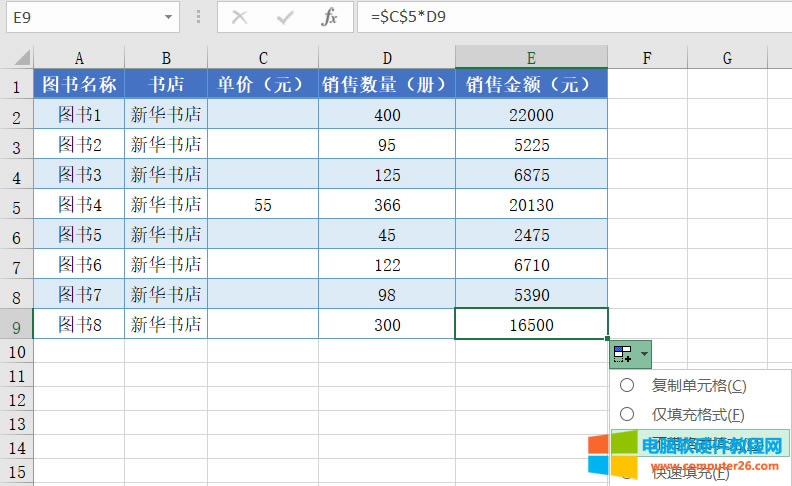The image size is (792, 486).
Task: Select column C header
Action: point(263,58)
